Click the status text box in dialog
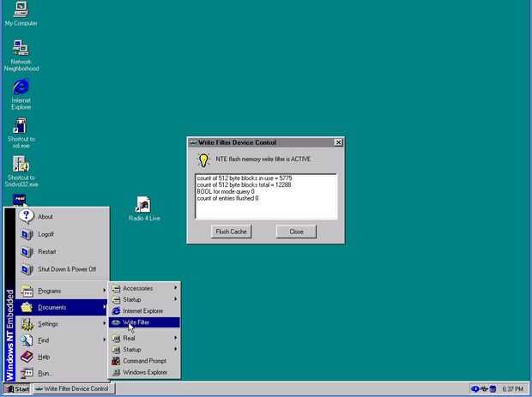Viewport: 532px width, 397px height. click(266, 196)
